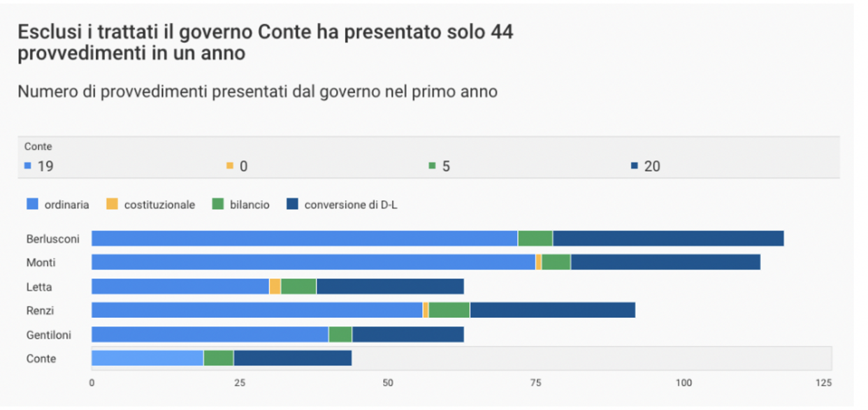The image size is (868, 410).
Task: Click Renzi's dark blue conversione segment
Action: pyautogui.click(x=552, y=310)
